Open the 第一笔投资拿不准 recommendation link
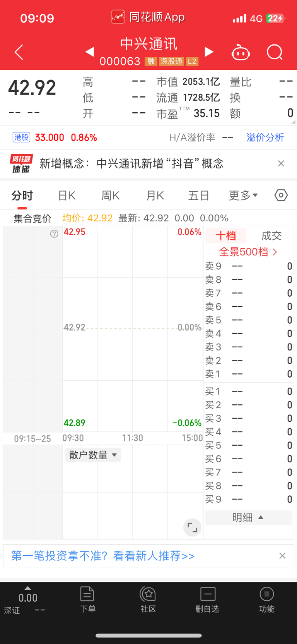The image size is (297, 644). click(103, 556)
